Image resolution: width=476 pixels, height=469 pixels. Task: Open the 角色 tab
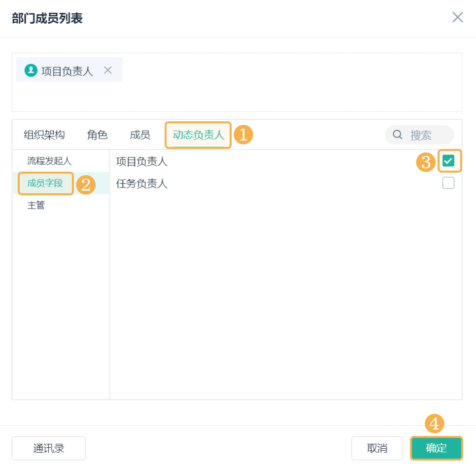(x=97, y=135)
